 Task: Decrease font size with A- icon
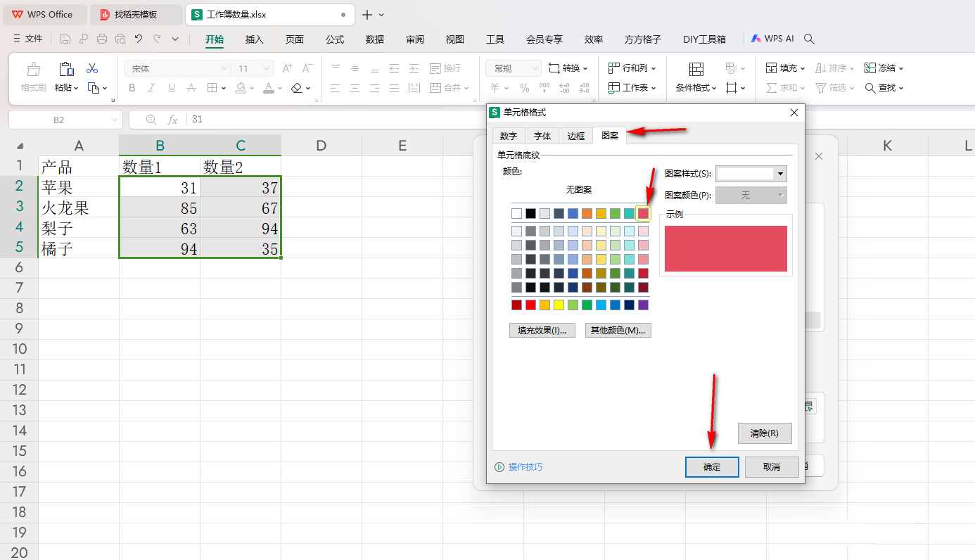307,68
